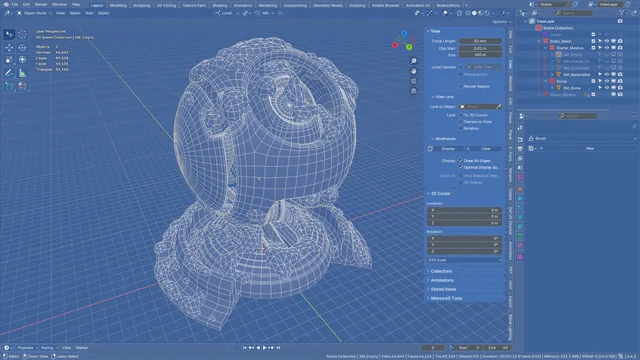Toggle the Render Region checkbox
The width and height of the screenshot is (640, 360).
(460, 87)
